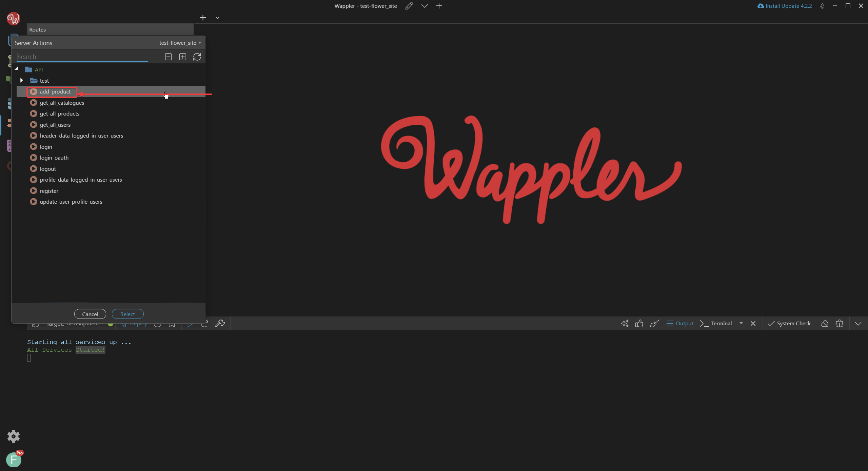The image size is (868, 471).
Task: Click the Cancel button
Action: [90, 314]
